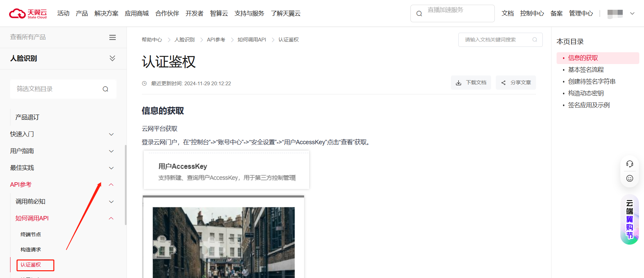Open 构造请求 in the sidebar tree

(x=31, y=250)
